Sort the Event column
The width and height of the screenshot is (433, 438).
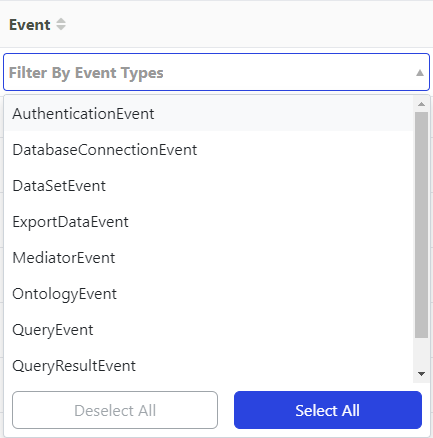click(x=61, y=24)
